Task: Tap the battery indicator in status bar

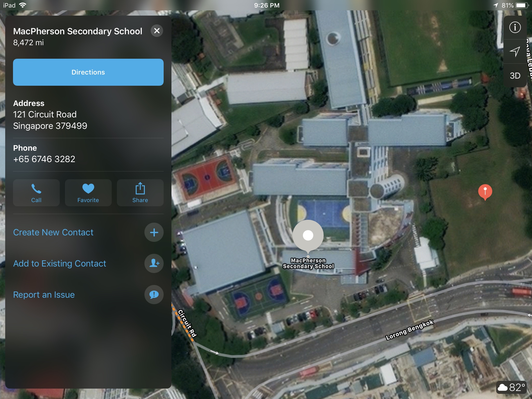Action: (522, 5)
